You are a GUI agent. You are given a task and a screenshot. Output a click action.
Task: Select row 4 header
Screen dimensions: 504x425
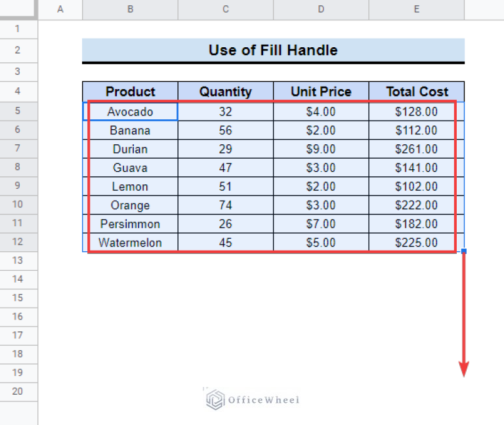pos(18,91)
